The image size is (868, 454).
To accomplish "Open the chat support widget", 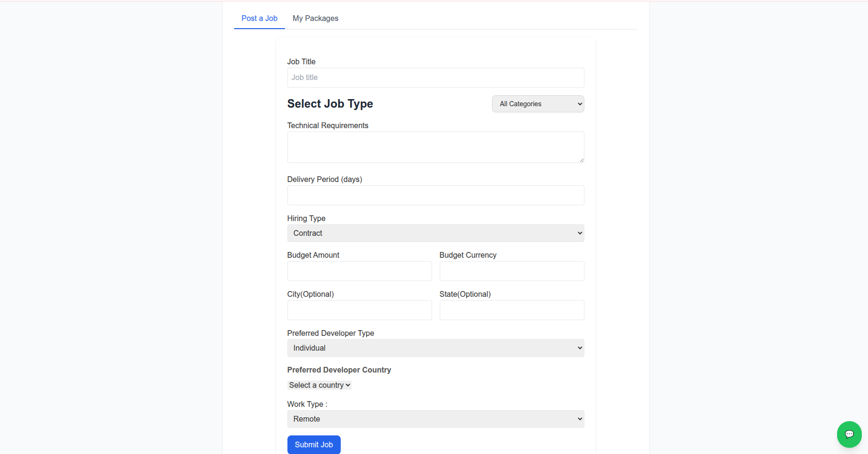I will [849, 434].
